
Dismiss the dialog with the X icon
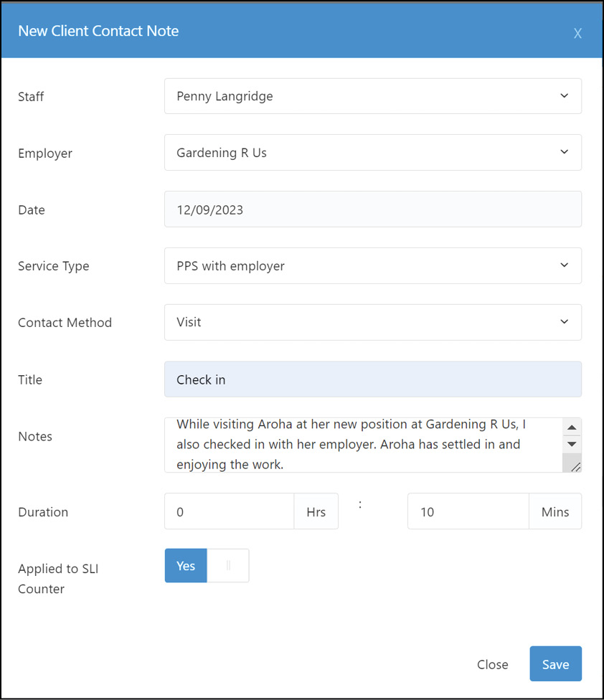tap(578, 33)
